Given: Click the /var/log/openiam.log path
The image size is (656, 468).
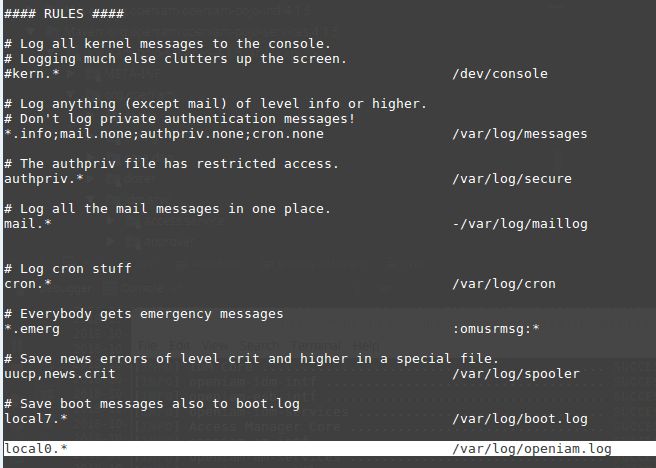Looking at the screenshot, I should pos(531,449).
